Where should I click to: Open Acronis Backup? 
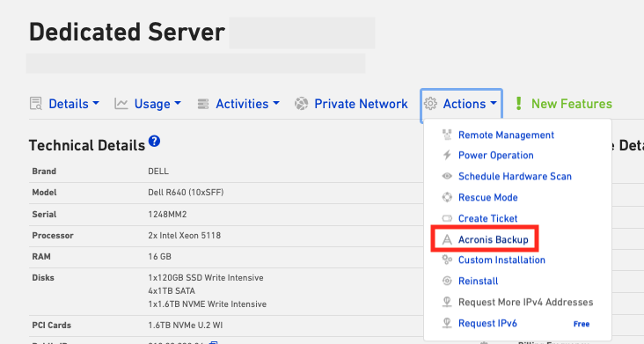tap(493, 239)
